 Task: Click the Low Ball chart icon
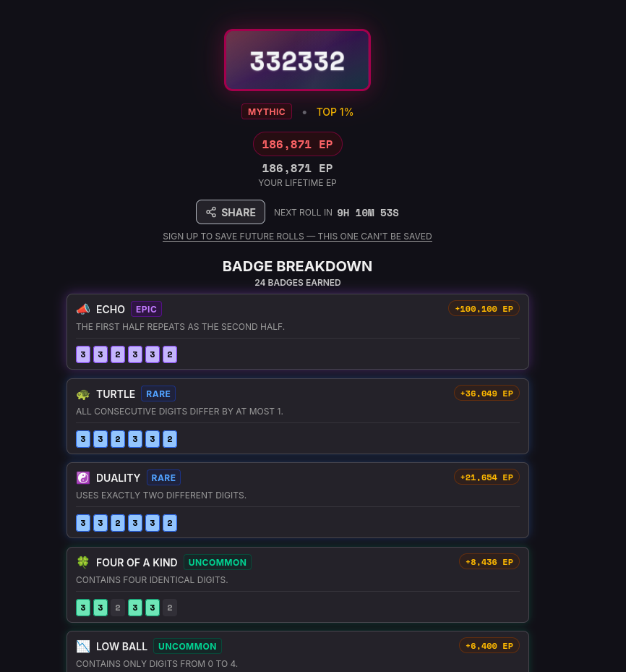pos(83,646)
